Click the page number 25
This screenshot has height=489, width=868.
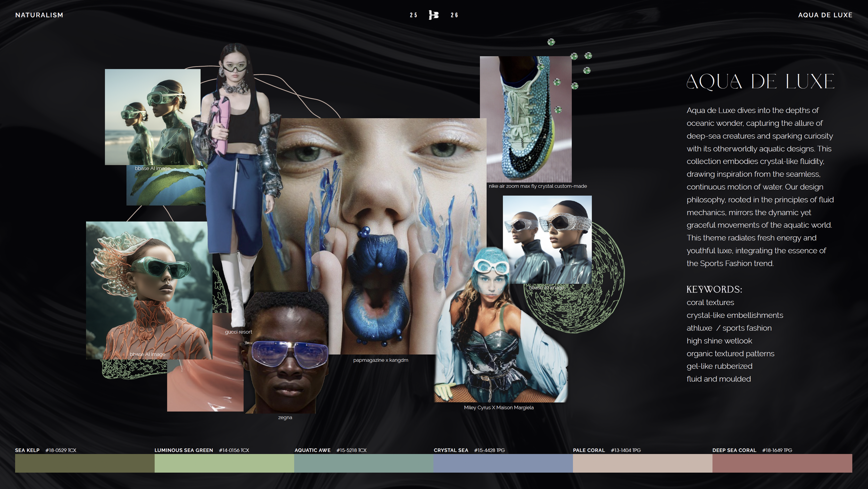click(x=414, y=15)
